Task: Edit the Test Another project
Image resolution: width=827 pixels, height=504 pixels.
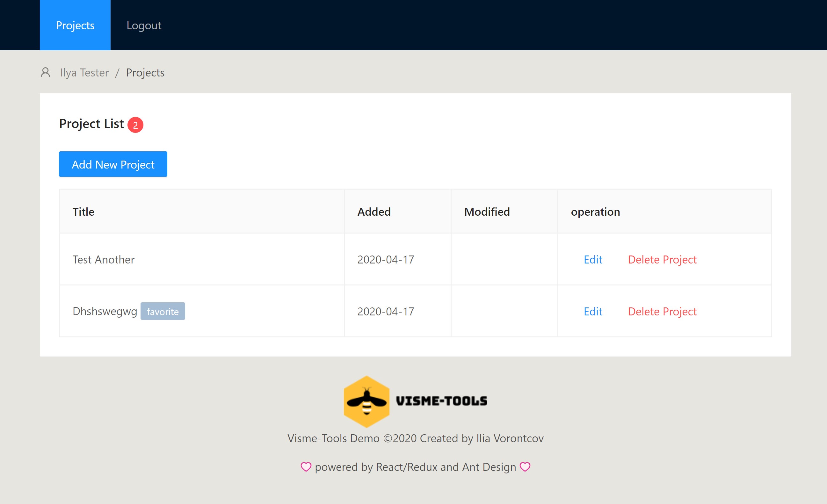Action: [x=593, y=259]
